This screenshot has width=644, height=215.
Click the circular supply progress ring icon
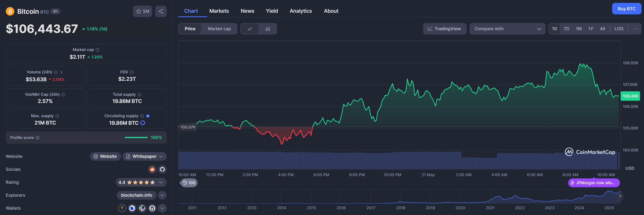(143, 123)
